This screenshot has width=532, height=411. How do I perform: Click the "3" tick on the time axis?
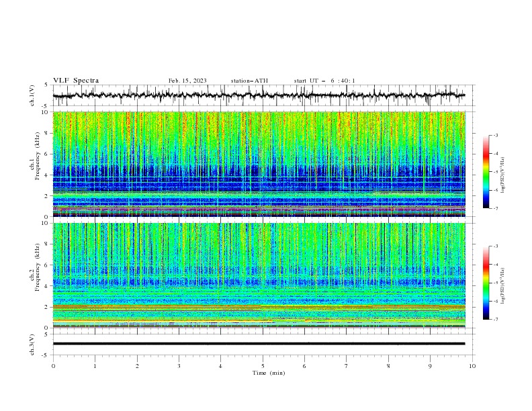[x=179, y=366]
